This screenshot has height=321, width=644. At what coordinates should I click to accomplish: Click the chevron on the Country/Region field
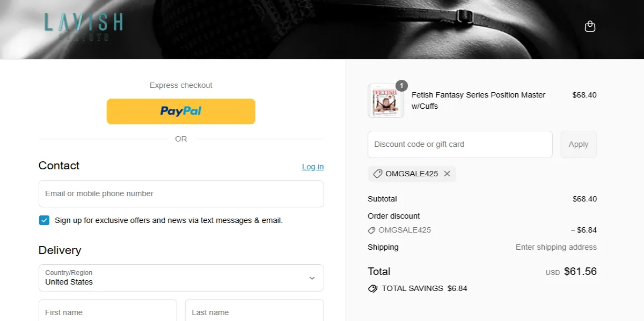coord(311,278)
